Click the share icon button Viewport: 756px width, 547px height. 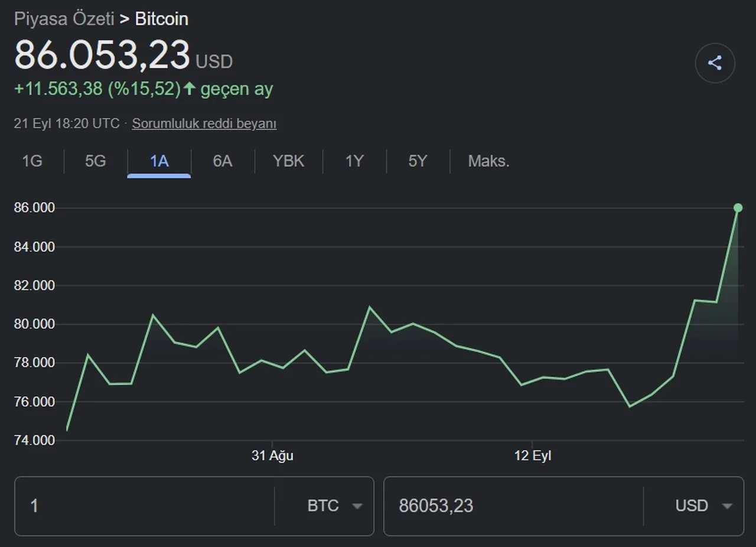(x=715, y=63)
